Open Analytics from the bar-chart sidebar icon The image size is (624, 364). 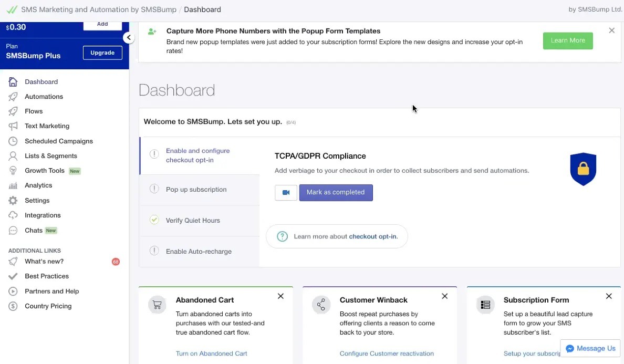coord(13,185)
